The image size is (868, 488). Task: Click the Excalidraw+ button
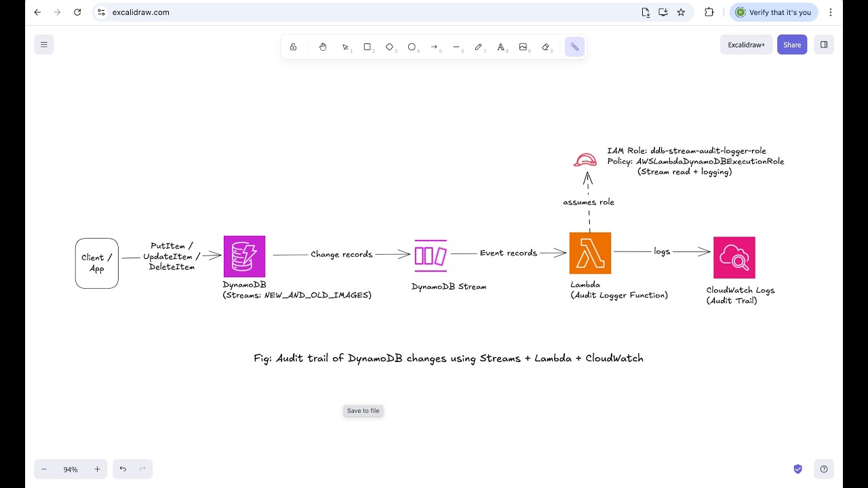pyautogui.click(x=746, y=45)
